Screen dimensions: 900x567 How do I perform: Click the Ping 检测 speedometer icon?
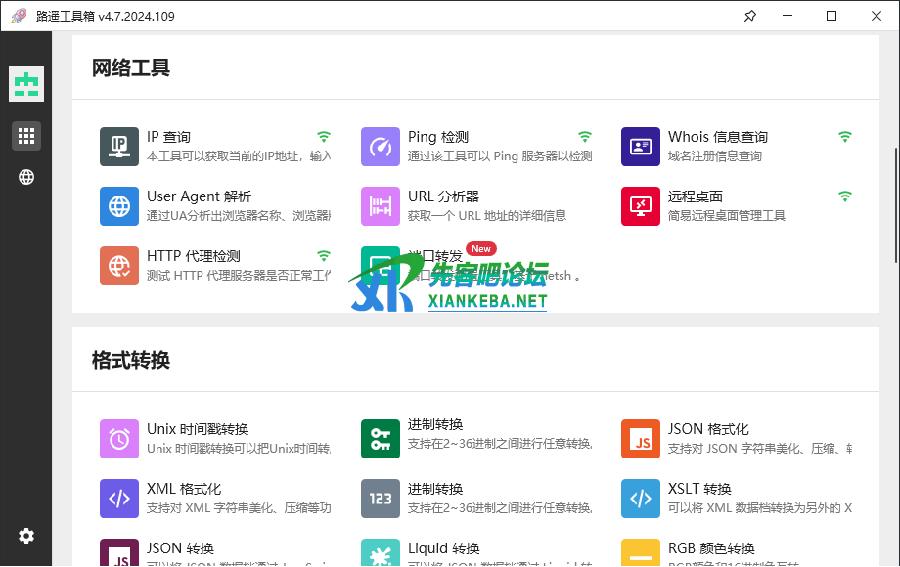380,146
